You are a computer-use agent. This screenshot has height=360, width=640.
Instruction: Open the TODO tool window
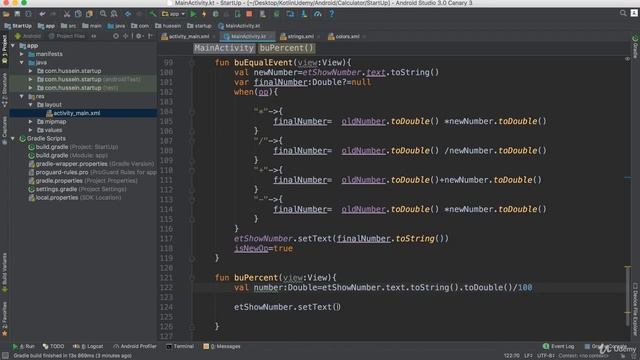(53, 347)
